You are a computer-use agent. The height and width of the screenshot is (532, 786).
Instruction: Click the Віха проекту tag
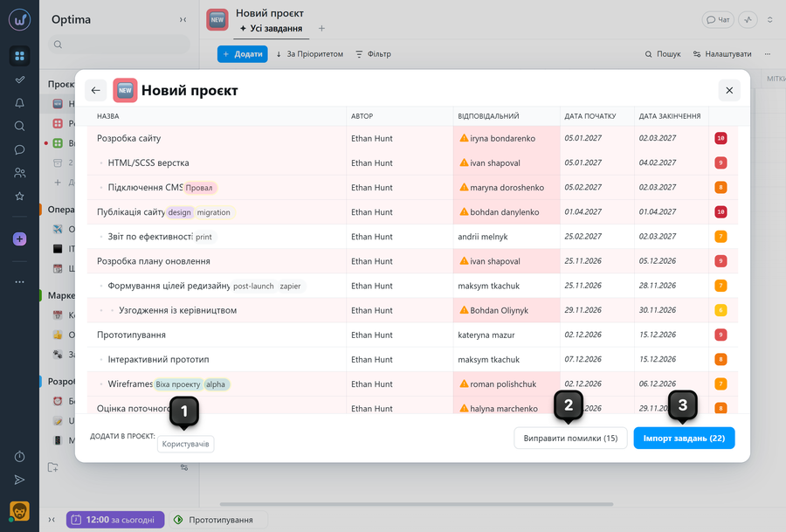click(178, 384)
